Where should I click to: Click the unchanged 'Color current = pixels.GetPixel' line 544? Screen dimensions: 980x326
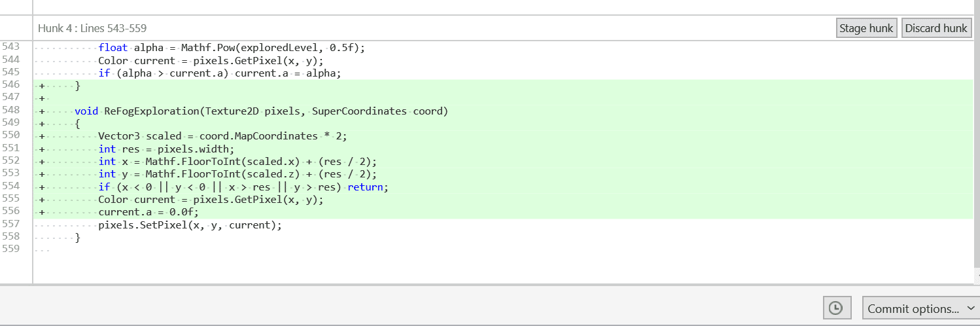click(x=211, y=60)
